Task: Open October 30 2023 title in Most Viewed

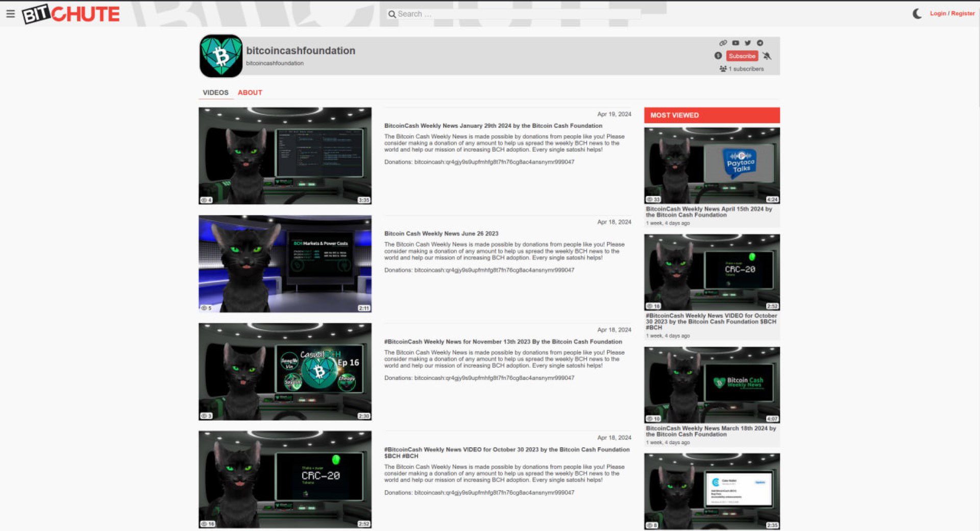Action: click(711, 322)
